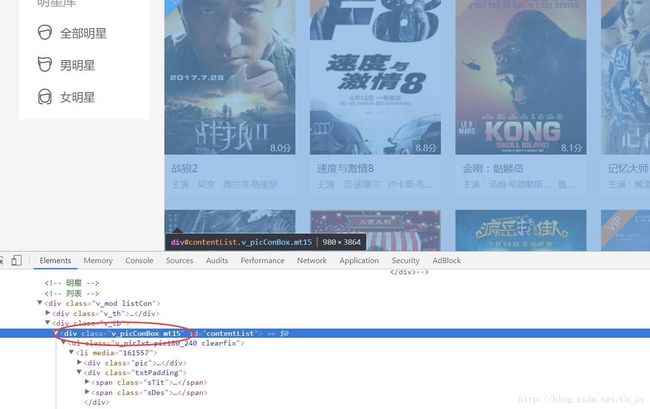
Task: Click the 8.1分 rating on Kong poster
Action: 572,148
